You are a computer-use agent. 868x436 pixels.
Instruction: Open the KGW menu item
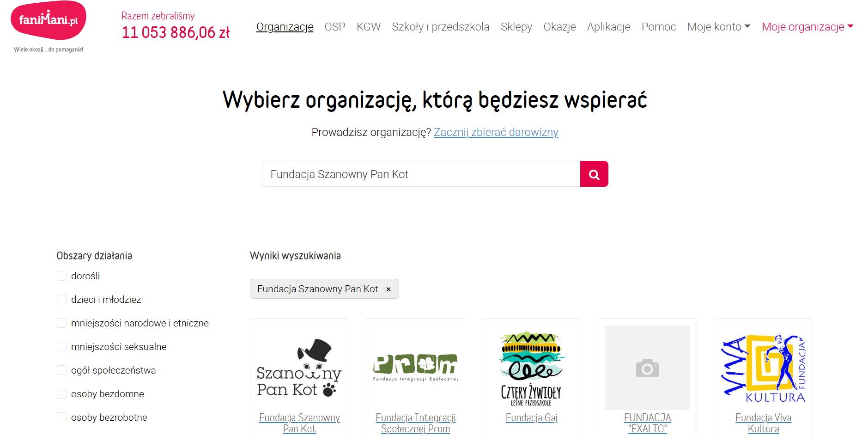[x=369, y=27]
